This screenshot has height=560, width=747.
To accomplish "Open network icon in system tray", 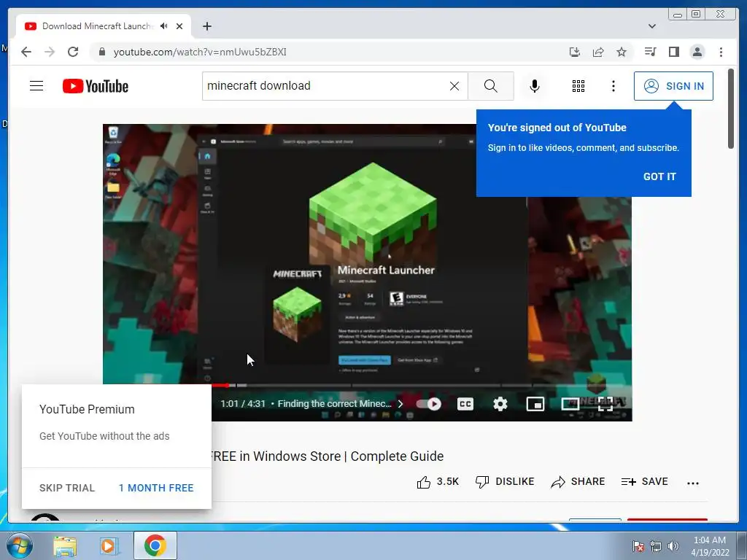I will coord(656,546).
